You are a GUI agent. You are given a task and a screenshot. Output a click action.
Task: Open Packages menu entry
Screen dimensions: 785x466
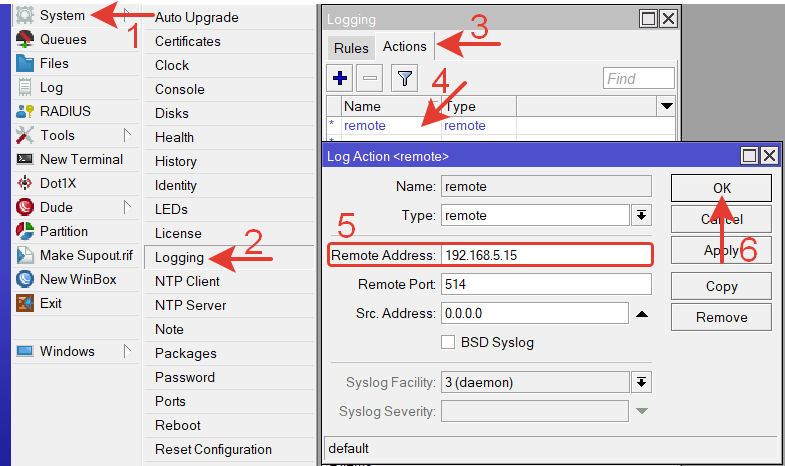tap(229, 353)
